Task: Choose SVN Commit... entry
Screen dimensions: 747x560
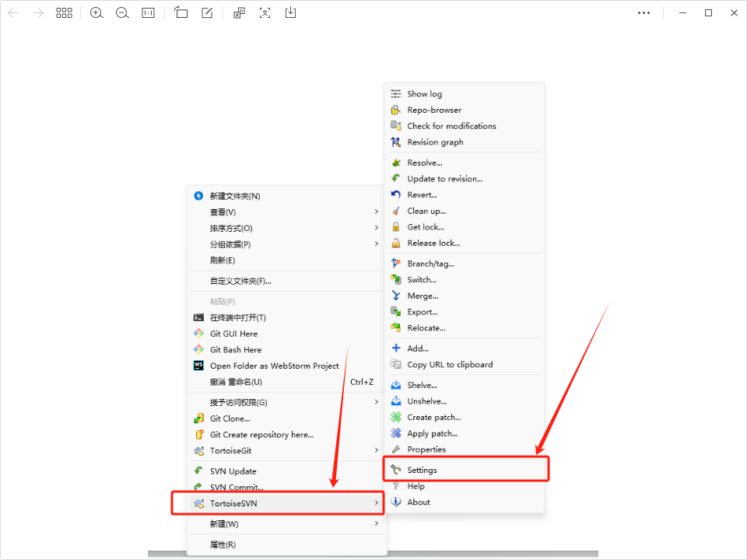Action: click(x=286, y=487)
